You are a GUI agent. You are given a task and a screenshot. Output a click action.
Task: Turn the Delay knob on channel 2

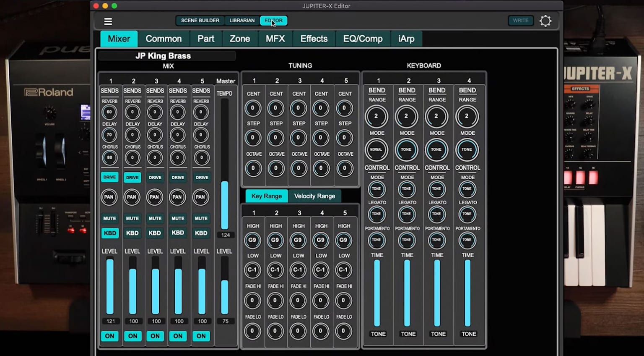coord(132,134)
